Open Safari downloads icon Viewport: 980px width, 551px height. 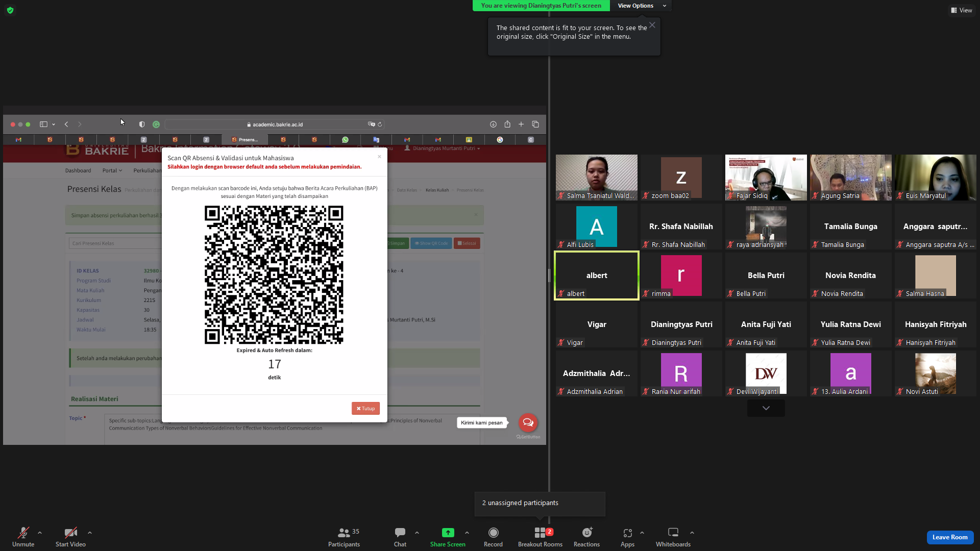point(493,124)
